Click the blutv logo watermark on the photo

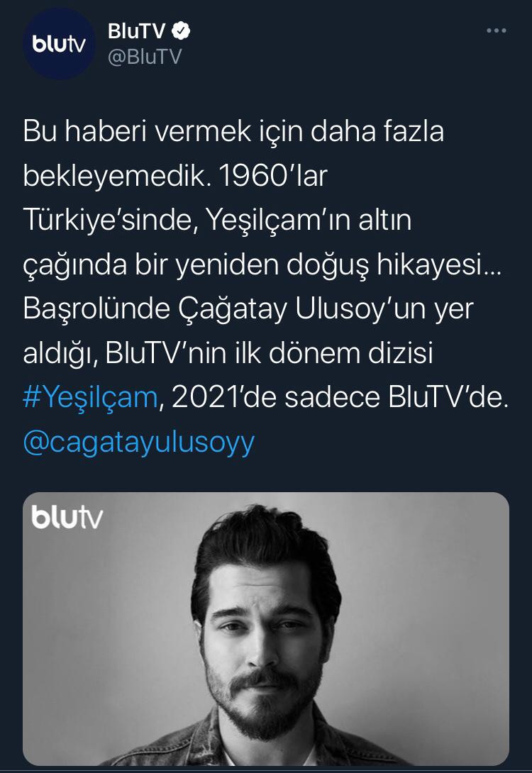(67, 517)
